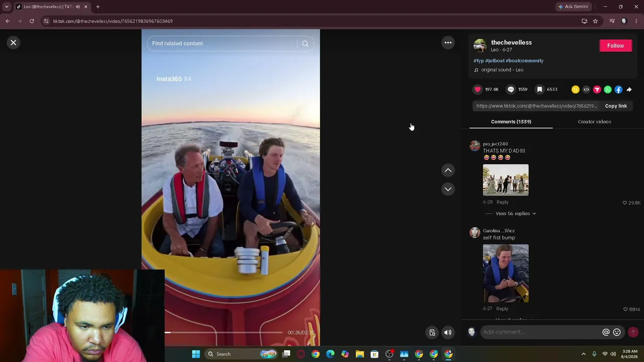Open the Windows Start menu

point(196,354)
